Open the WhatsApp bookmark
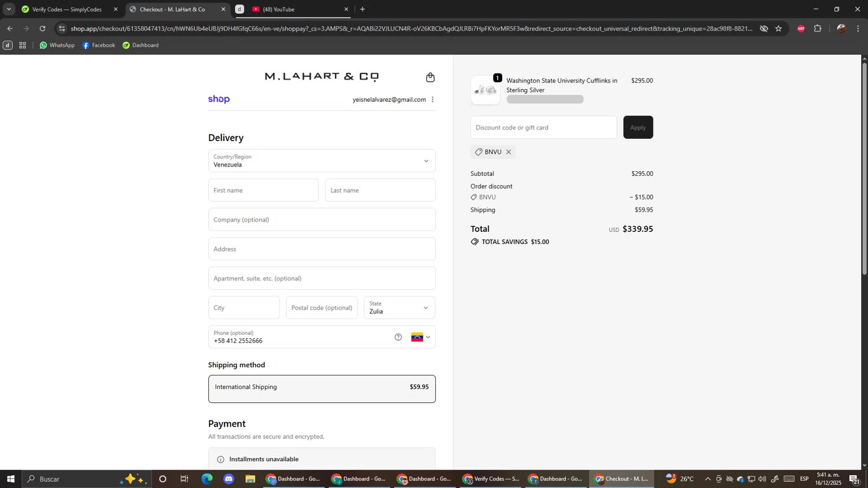Screen dimensions: 868x488 57,45
